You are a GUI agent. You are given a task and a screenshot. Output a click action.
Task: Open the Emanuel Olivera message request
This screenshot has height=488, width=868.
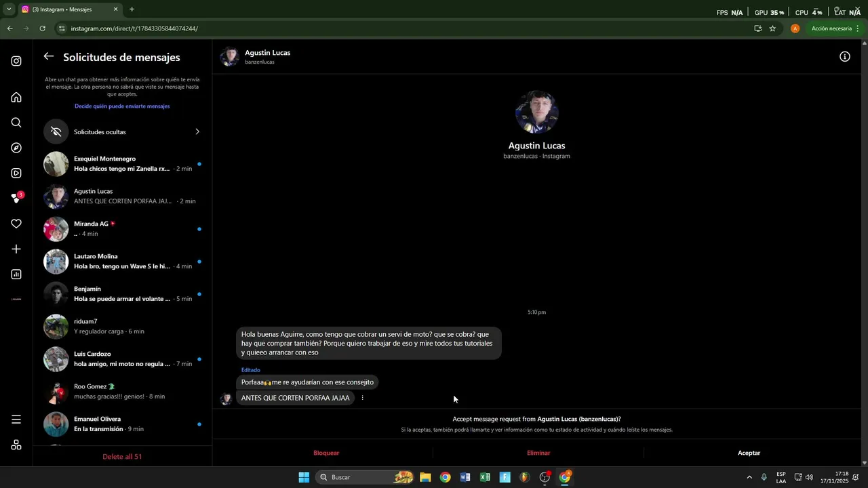tap(123, 424)
